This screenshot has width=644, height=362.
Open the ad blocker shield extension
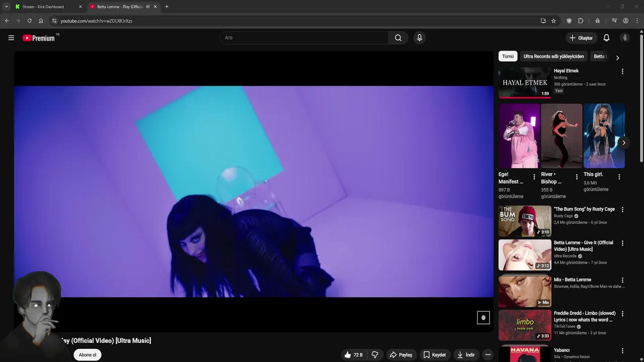pos(569,21)
